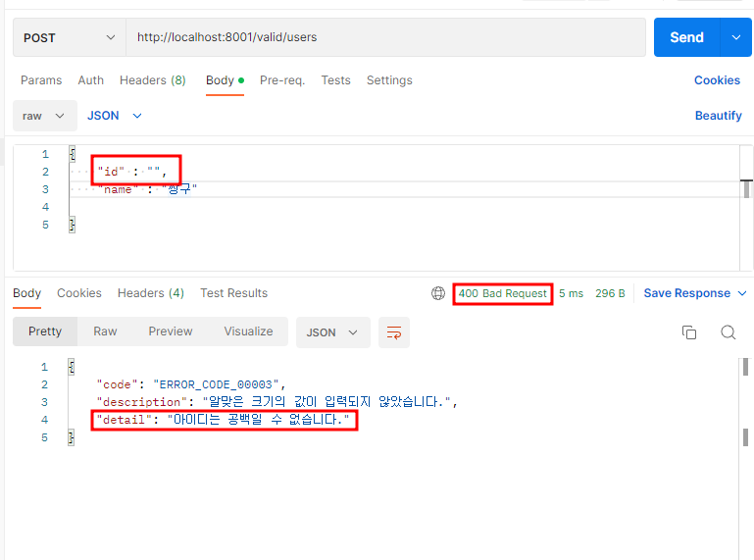This screenshot has height=560, width=754.
Task: Open the POST method dropdown
Action: [70, 37]
